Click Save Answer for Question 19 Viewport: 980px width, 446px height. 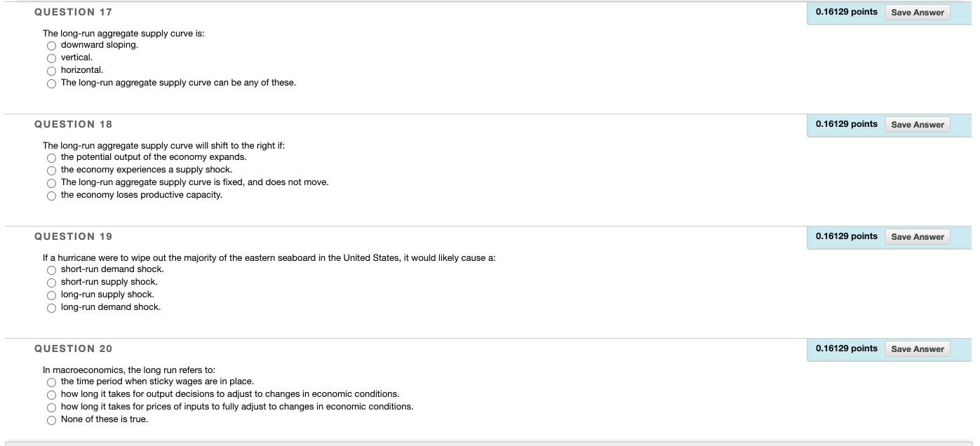pos(918,236)
